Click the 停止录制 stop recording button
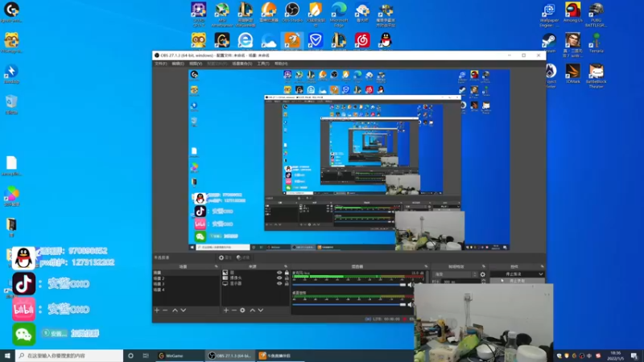Screen dimensions: 644x362 tap(517, 281)
